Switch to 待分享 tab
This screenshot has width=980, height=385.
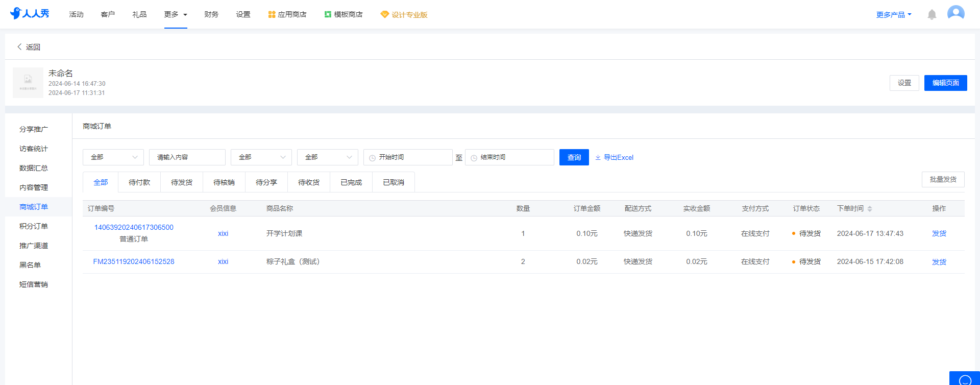(266, 182)
